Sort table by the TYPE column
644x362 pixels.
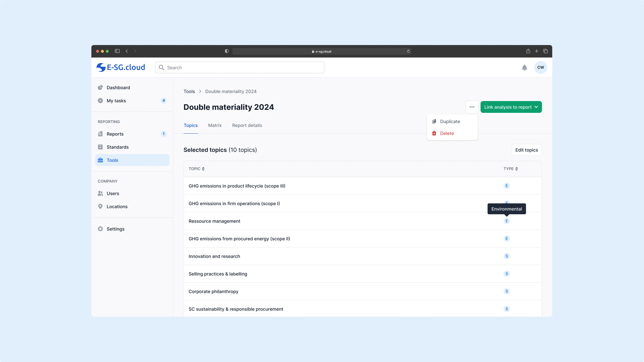[x=511, y=169]
